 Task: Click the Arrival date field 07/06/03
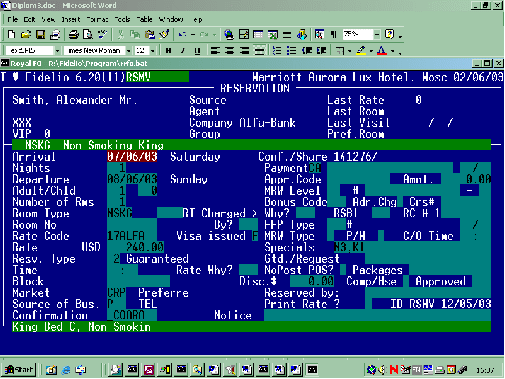pyautogui.click(x=132, y=156)
